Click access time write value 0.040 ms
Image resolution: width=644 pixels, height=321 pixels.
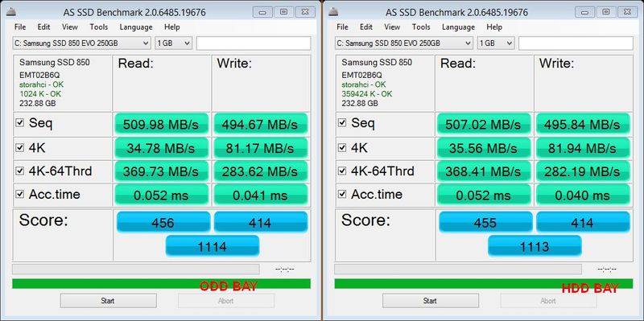pyautogui.click(x=583, y=195)
